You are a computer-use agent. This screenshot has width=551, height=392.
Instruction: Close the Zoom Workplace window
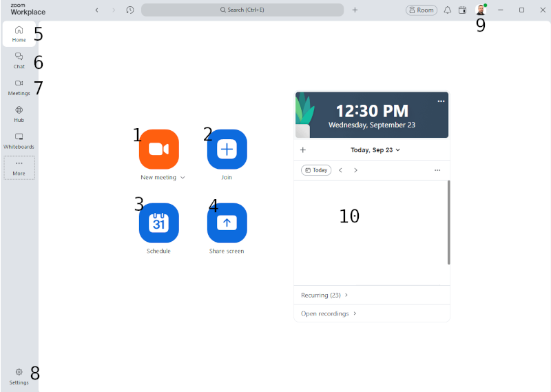pyautogui.click(x=543, y=10)
